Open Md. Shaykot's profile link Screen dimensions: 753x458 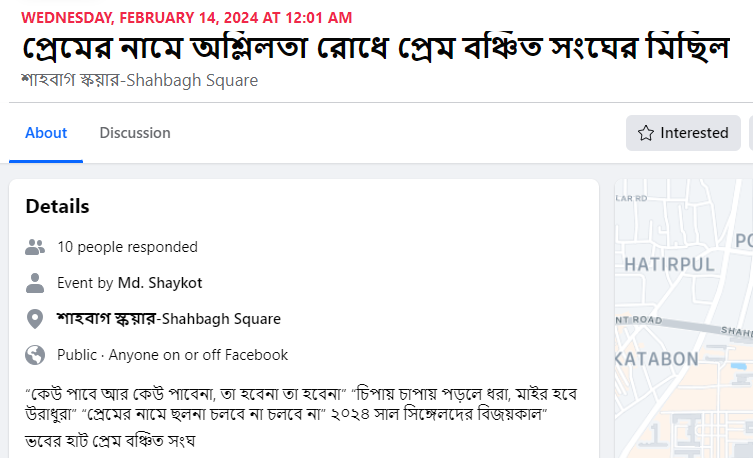(160, 283)
